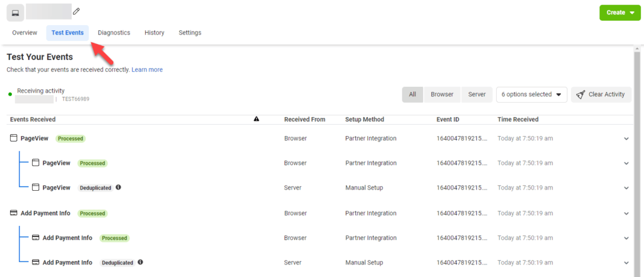Click the Clear Activity button
Viewport: 644px width, 277px height.
601,94
